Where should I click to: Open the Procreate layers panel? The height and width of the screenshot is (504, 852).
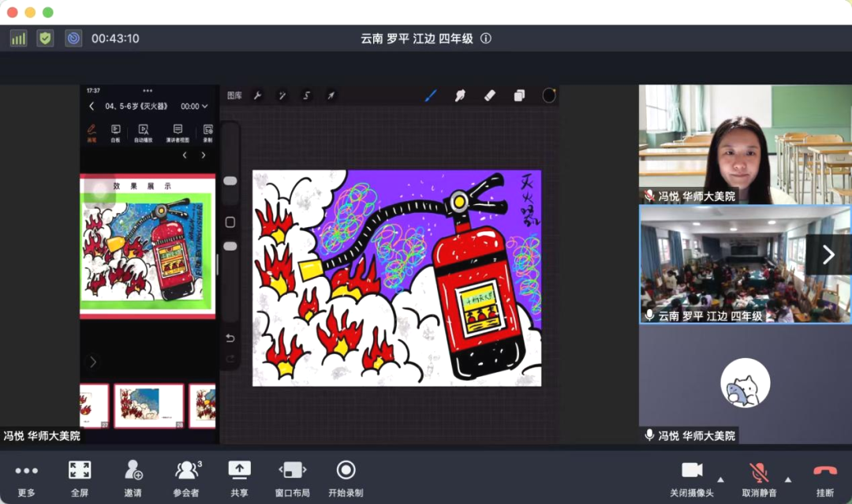[519, 95]
